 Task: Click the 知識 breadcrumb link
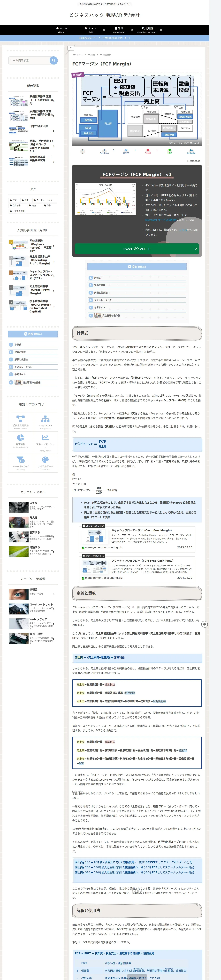[x=93, y=55]
